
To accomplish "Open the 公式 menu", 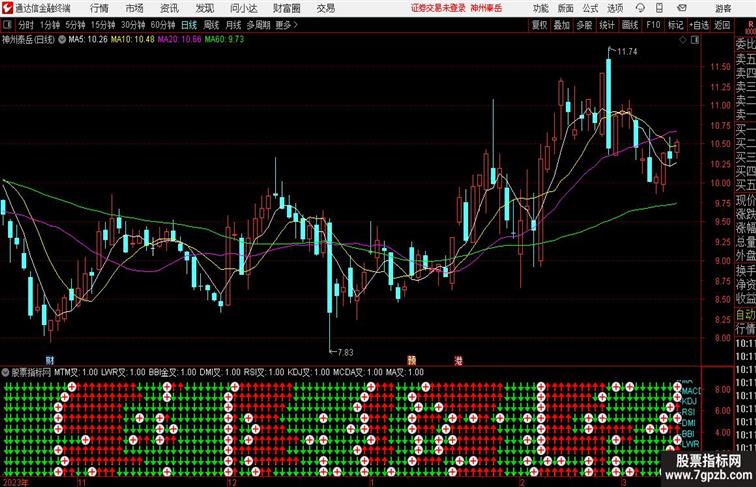I will [x=590, y=8].
